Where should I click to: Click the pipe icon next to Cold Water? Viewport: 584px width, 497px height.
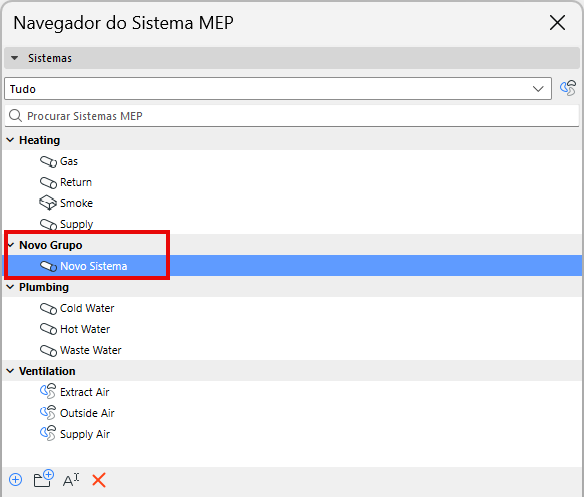coord(48,308)
